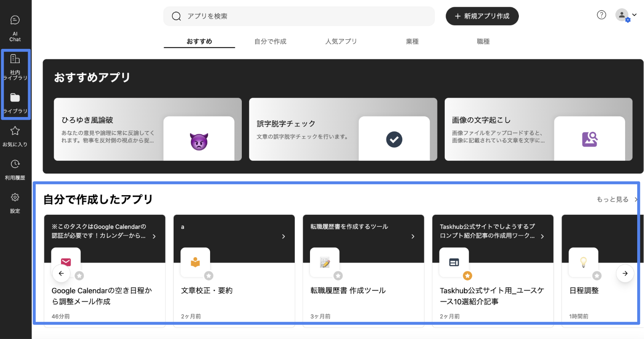Click the 新規アプリ作成 button
The width and height of the screenshot is (644, 339).
tap(482, 16)
